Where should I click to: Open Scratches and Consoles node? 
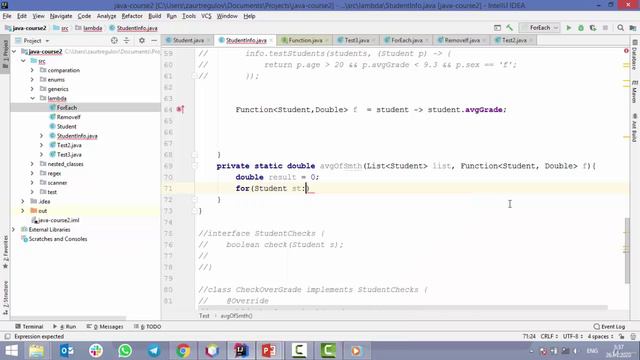coord(58,239)
